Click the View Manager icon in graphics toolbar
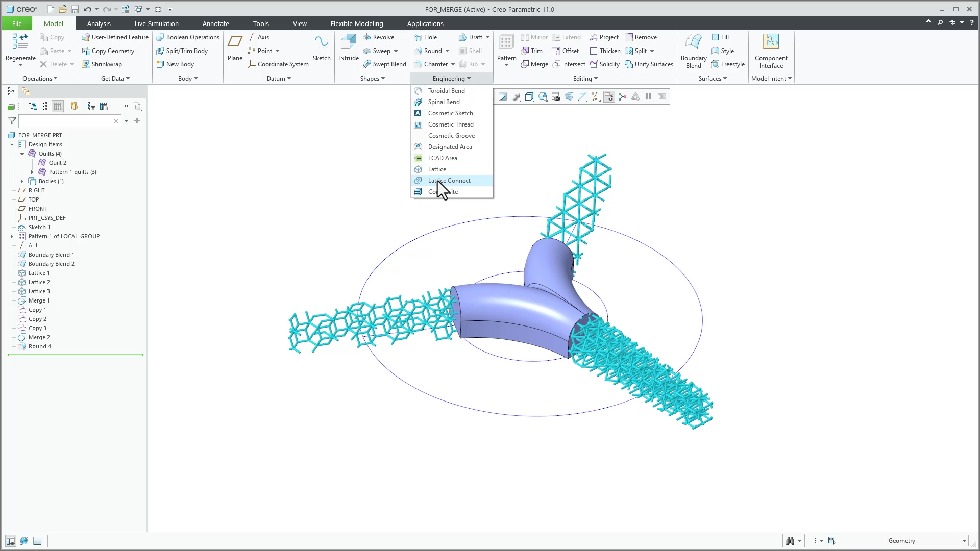This screenshot has width=980, height=551. [556, 96]
